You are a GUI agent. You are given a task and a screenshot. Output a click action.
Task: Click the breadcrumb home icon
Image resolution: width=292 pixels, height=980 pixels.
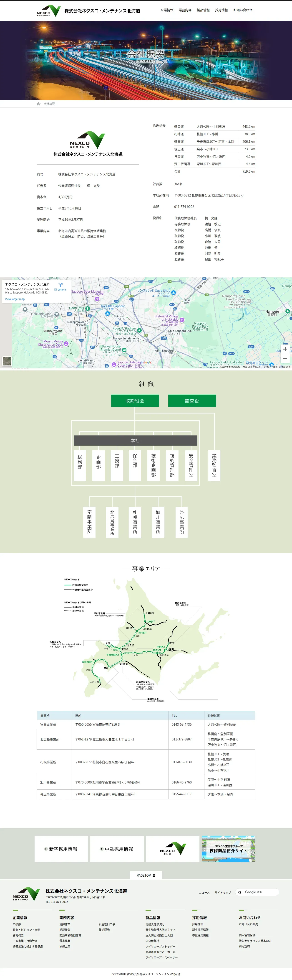click(x=38, y=104)
